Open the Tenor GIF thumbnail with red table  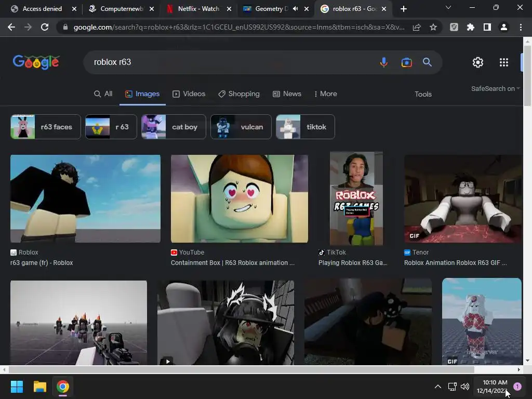(x=463, y=199)
